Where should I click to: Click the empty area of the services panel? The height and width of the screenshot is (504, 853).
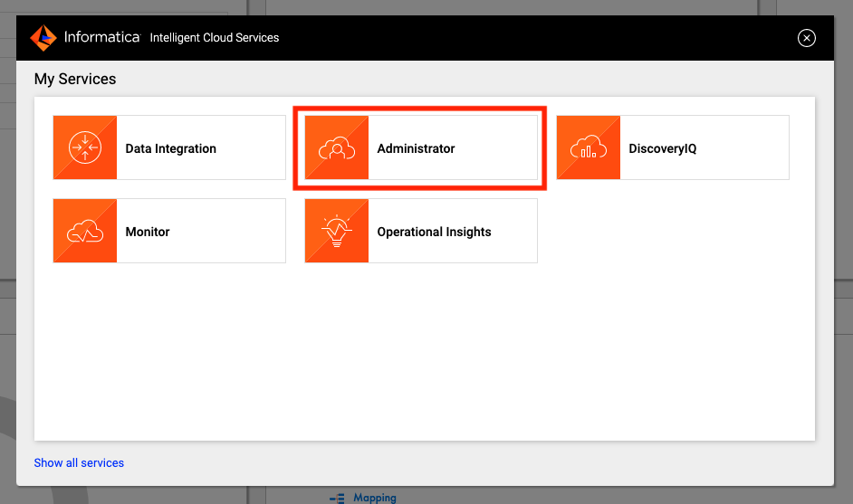(425, 354)
